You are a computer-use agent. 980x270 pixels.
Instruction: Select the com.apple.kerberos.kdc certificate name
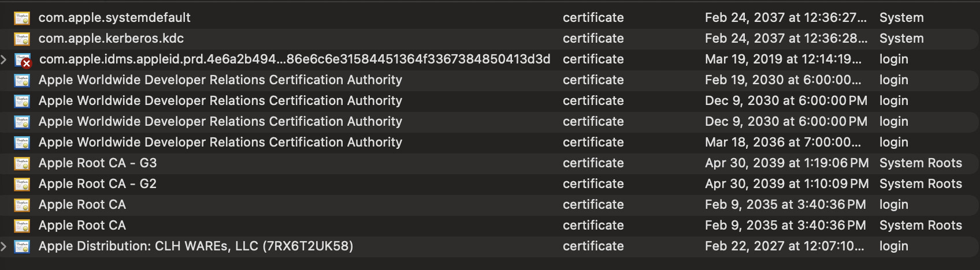(x=111, y=39)
